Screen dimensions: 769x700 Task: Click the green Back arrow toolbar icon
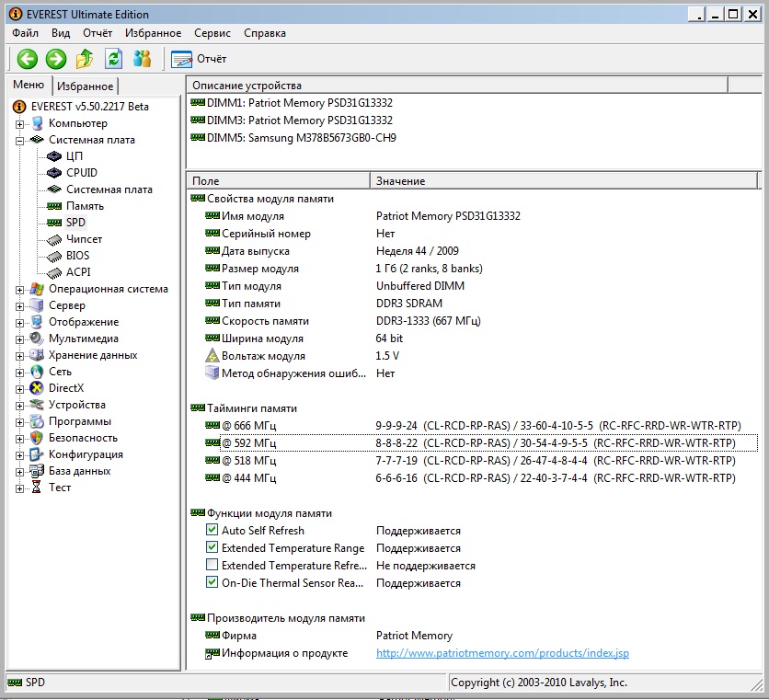click(28, 59)
